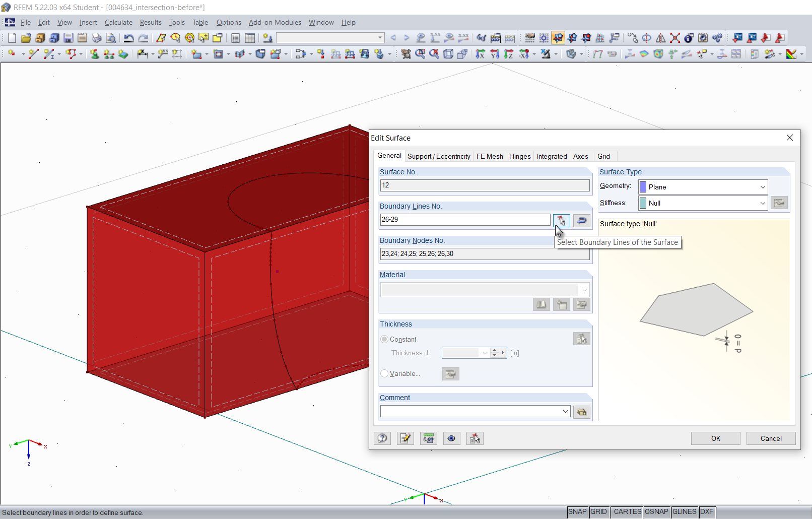Toggle SNAP in the status bar
Viewport: 812px width, 519px height.
(x=577, y=512)
